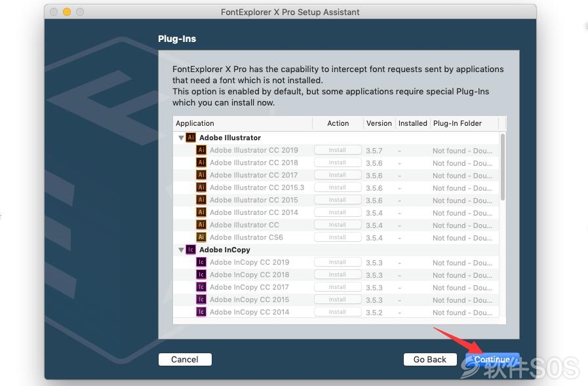This screenshot has height=386, width=588.
Task: Click the Adobe InCopy CC 2014 icon
Action: (x=201, y=312)
